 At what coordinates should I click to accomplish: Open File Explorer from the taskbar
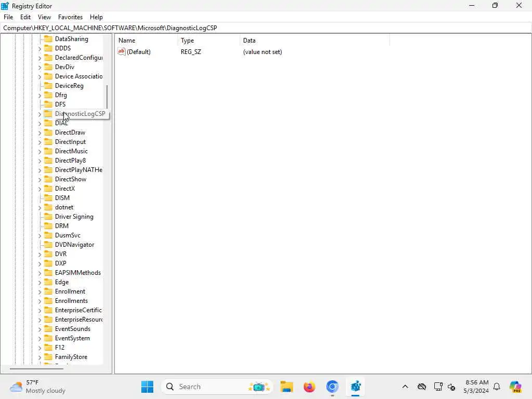[287, 387]
